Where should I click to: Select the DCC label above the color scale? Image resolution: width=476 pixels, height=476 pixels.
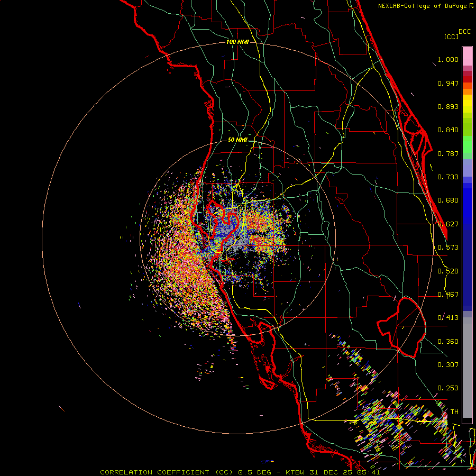click(x=464, y=32)
